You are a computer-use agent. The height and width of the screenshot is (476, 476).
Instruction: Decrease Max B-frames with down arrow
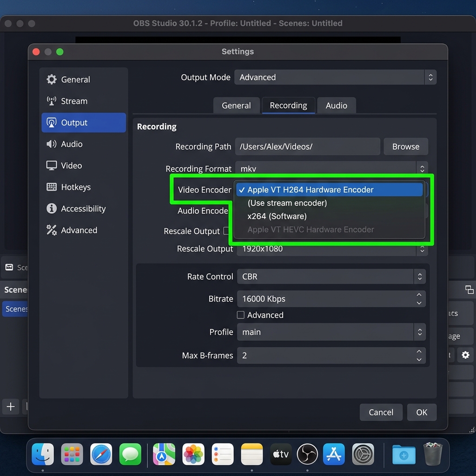click(419, 359)
